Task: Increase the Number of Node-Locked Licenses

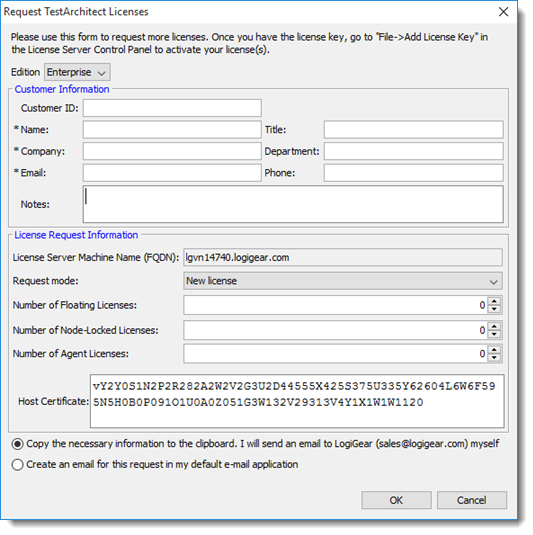Action: [494, 327]
